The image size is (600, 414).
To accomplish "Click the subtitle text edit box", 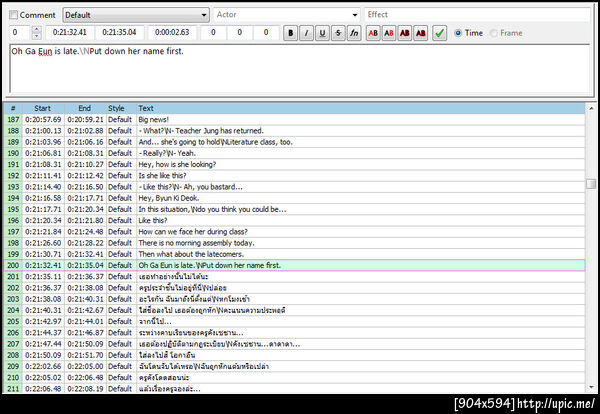I will click(300, 69).
